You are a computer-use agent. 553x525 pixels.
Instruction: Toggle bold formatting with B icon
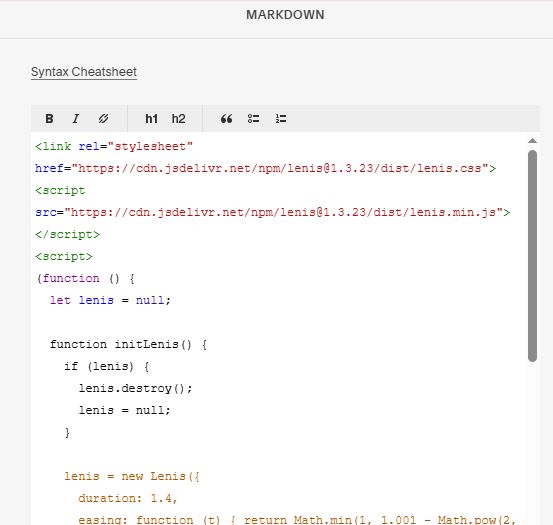[x=49, y=118]
